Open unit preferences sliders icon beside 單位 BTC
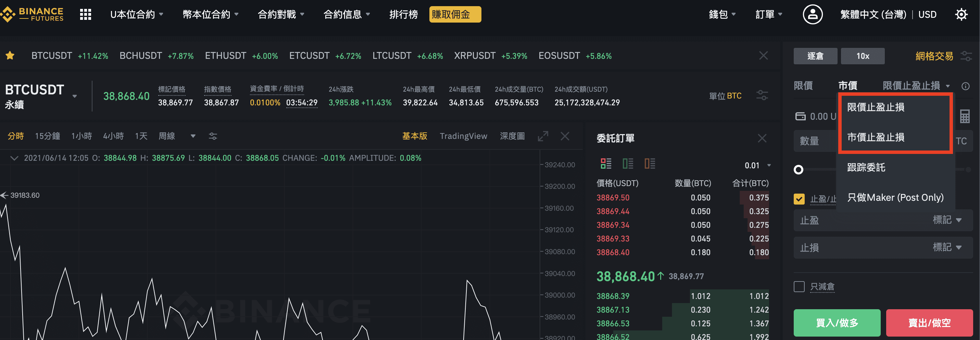 (762, 95)
